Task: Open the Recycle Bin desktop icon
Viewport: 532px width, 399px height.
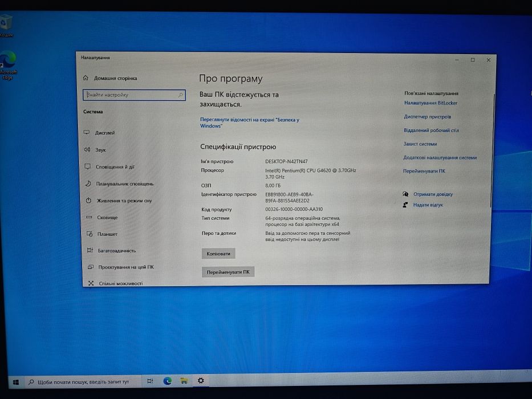Action: (6, 26)
